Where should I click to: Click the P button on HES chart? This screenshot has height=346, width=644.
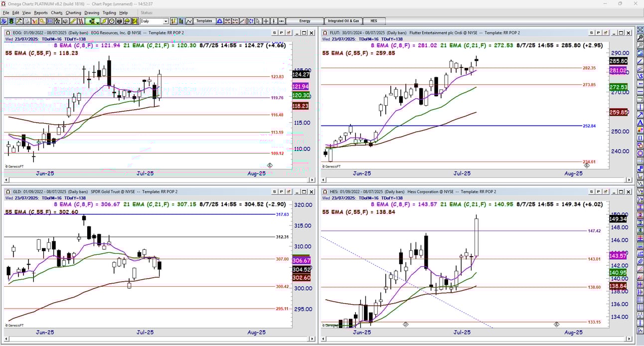599,191
